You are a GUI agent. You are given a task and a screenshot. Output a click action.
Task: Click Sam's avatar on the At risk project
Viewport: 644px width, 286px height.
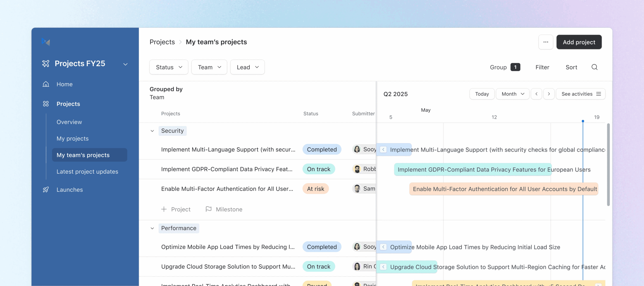[x=357, y=188]
